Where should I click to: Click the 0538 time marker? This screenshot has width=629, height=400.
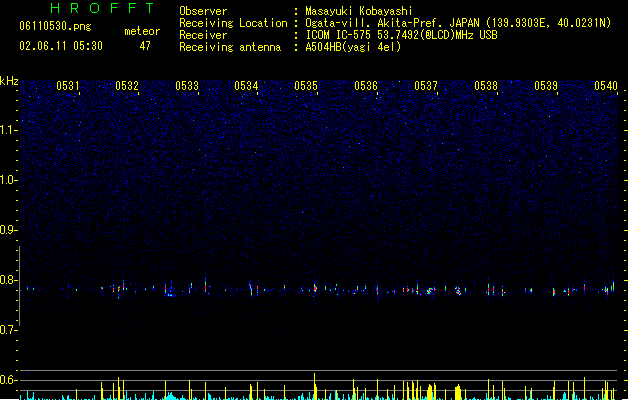pos(486,86)
